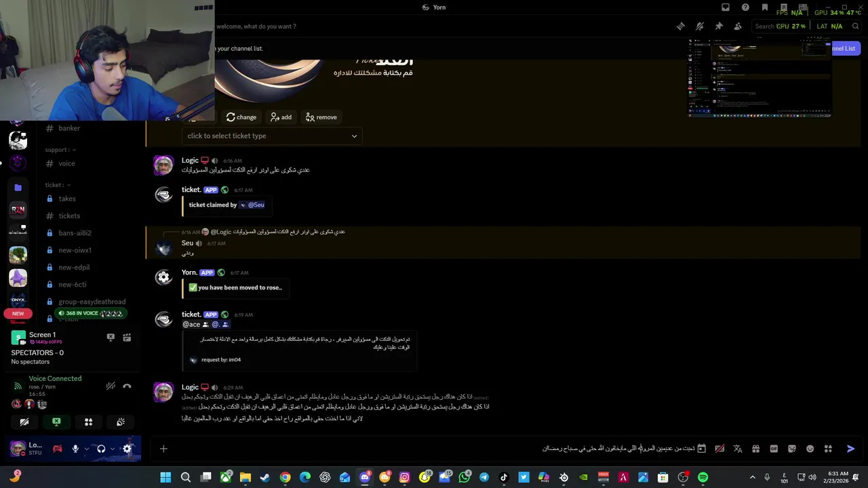Deafen with headphones icon

pos(101,449)
